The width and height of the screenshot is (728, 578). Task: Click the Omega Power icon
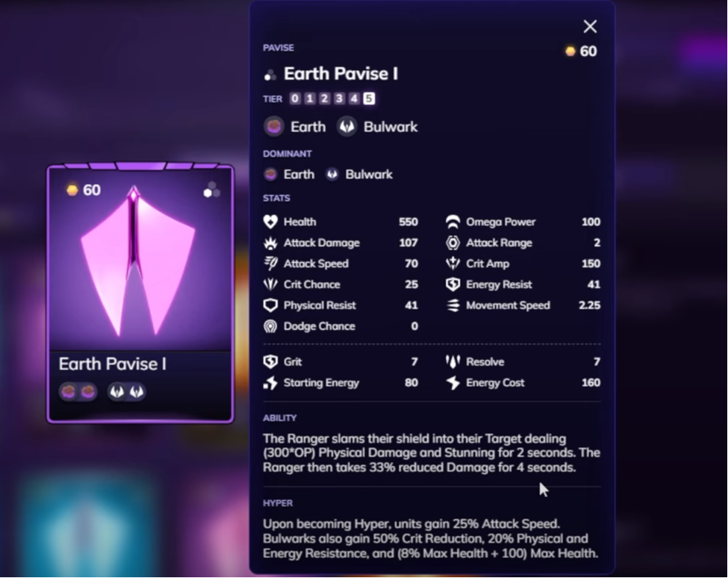(453, 222)
